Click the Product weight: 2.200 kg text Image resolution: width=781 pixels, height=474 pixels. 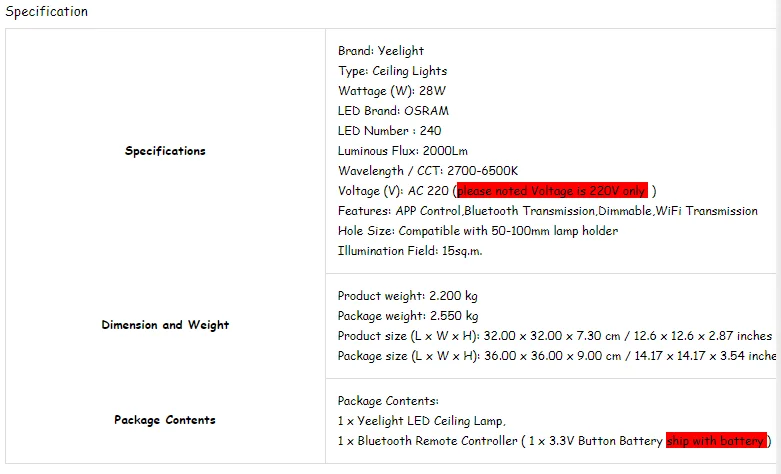tap(407, 296)
